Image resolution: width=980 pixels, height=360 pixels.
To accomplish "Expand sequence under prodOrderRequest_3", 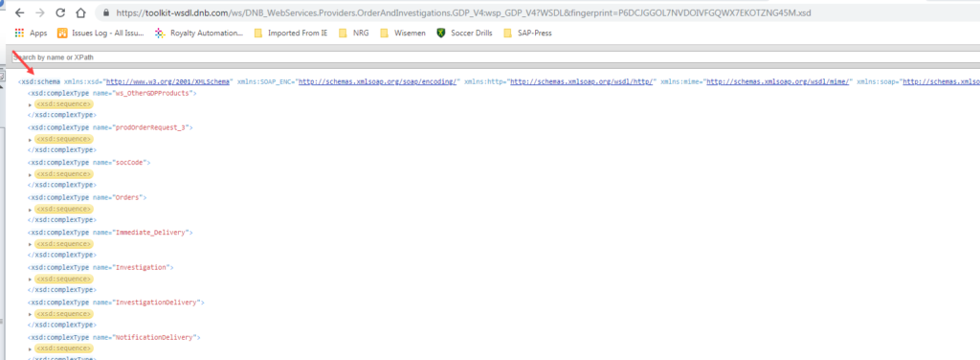I will (x=30, y=140).
